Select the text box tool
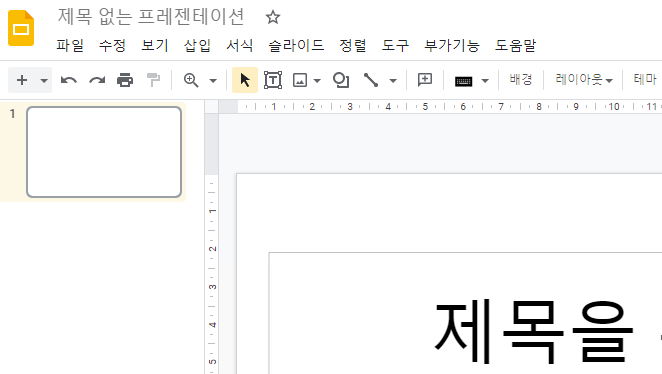Image resolution: width=662 pixels, height=374 pixels. [273, 80]
